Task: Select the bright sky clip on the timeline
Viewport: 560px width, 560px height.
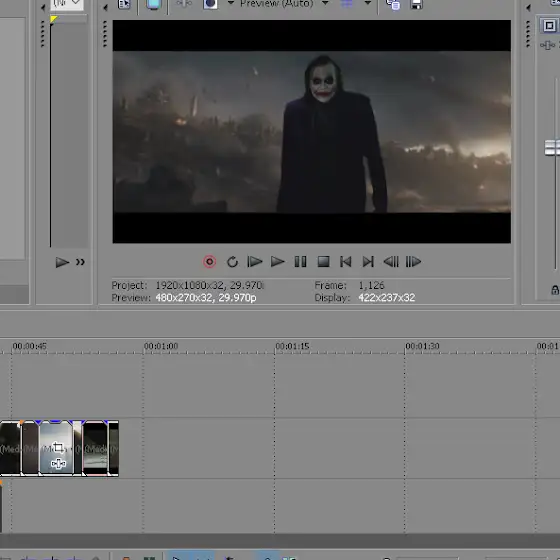Action: [x=56, y=449]
